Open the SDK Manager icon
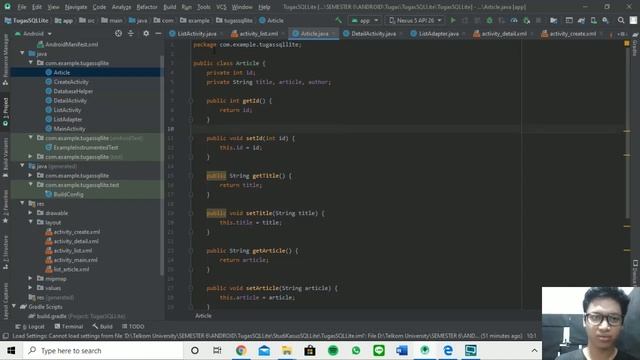Screen dimensions: 640x360 (x=605, y=20)
